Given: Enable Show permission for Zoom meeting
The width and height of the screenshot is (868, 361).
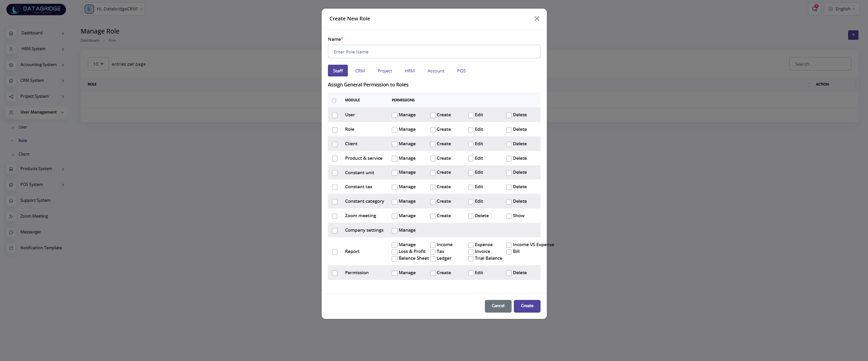Looking at the screenshot, I should pos(509,216).
